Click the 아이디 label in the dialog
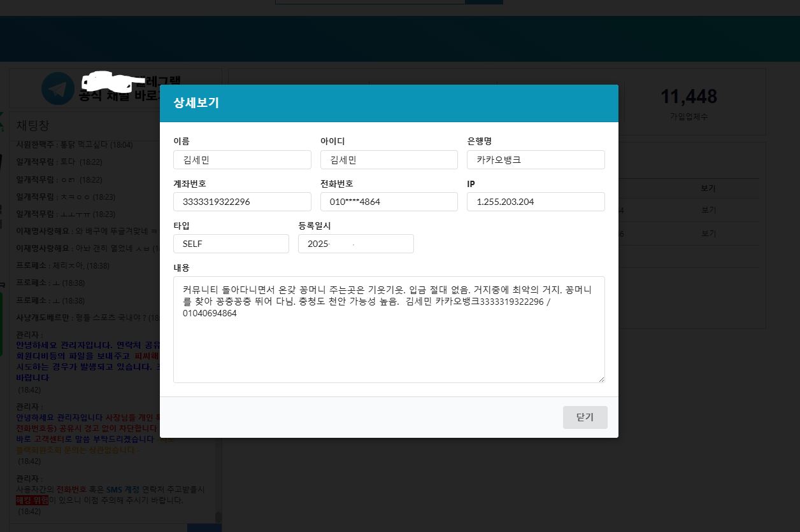This screenshot has height=532, width=800. [332, 141]
